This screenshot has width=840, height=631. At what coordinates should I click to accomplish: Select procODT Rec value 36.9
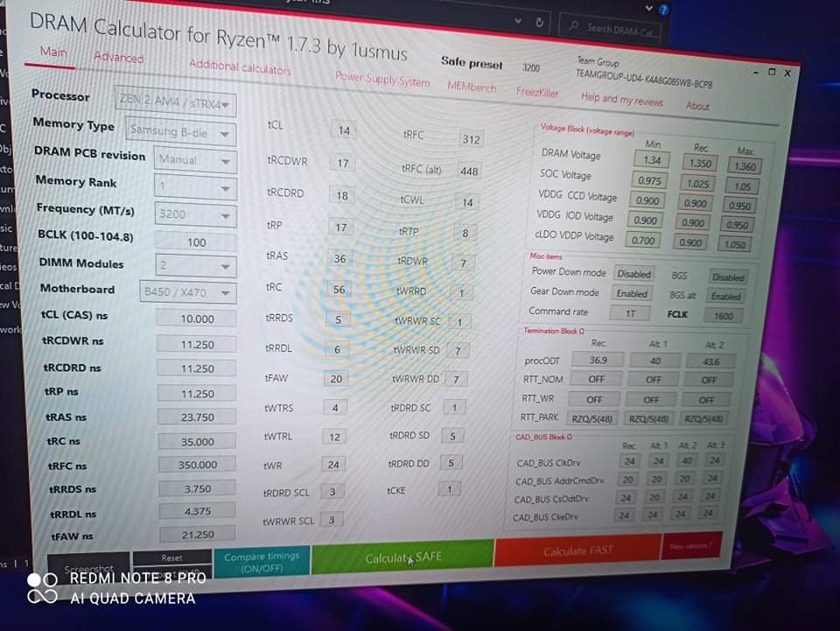point(598,360)
